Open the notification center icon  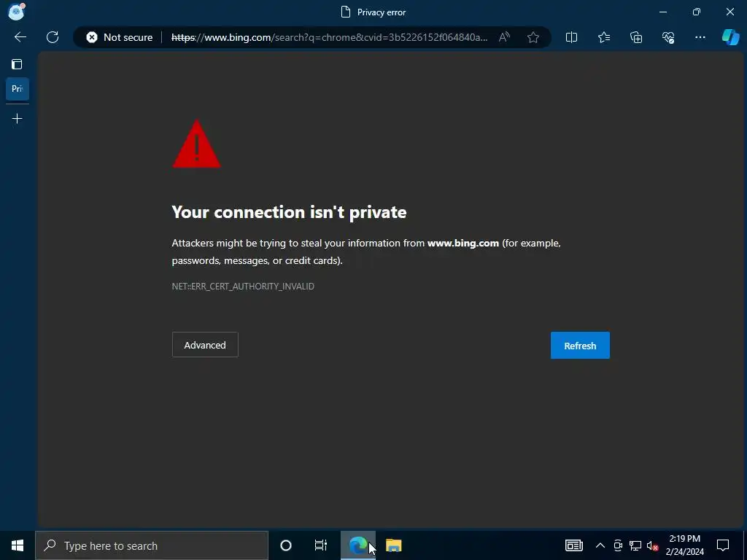coord(723,545)
